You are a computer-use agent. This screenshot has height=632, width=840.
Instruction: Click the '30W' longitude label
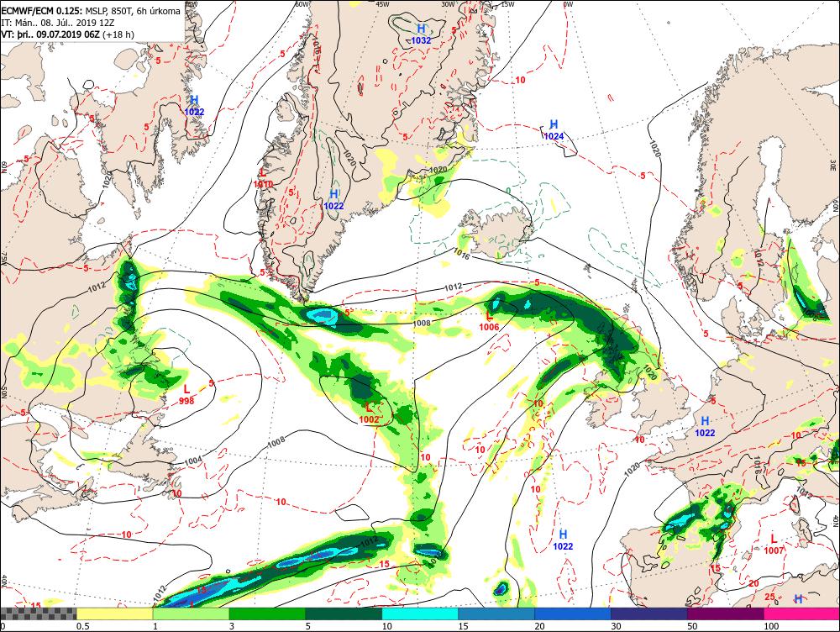pyautogui.click(x=449, y=3)
